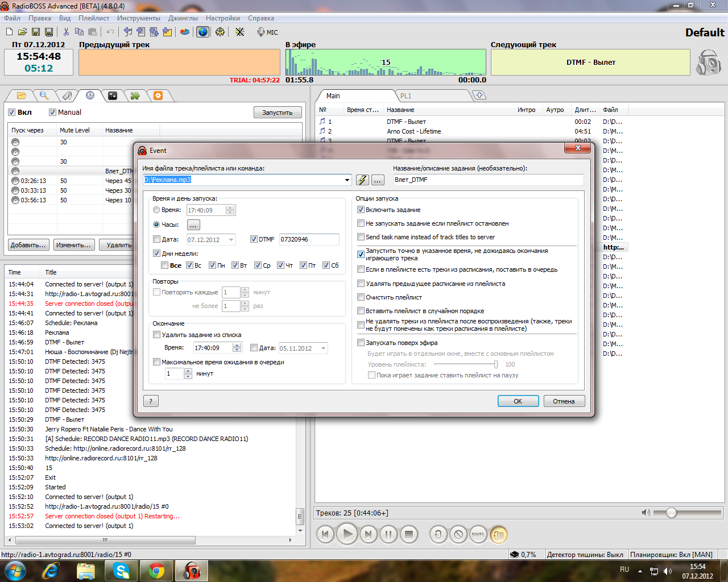The height and width of the screenshot is (582, 728).
Task: Check 'Send task name instead of track titles'
Action: [361, 237]
